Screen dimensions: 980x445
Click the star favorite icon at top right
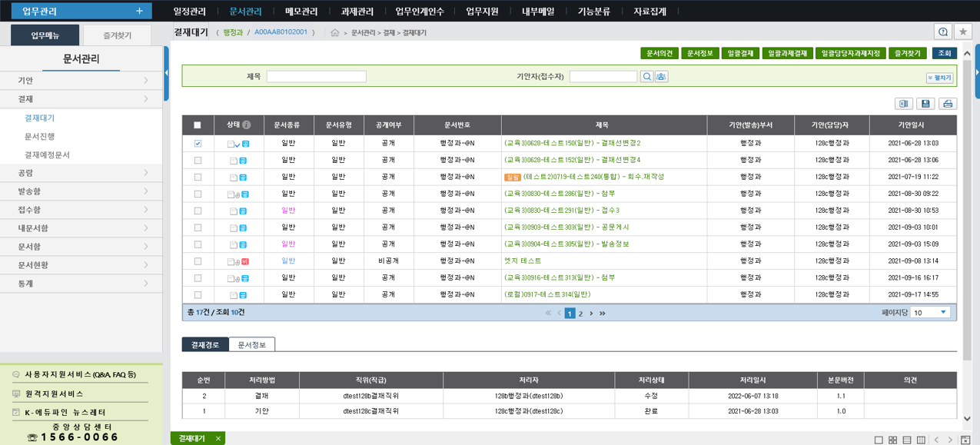click(x=962, y=32)
